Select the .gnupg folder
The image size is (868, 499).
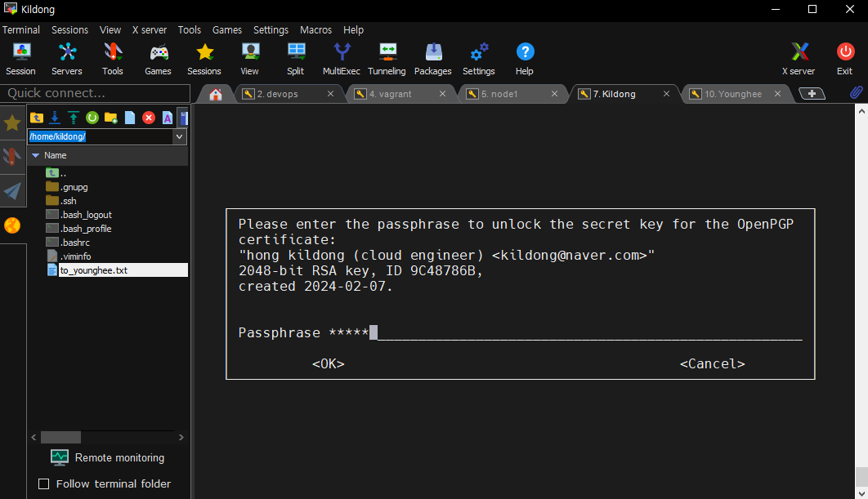point(67,187)
